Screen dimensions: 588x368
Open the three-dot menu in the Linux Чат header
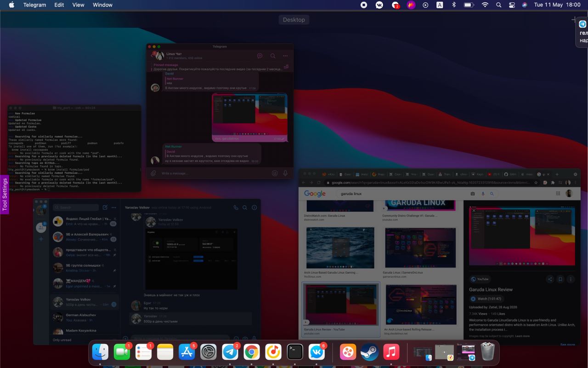coord(285,56)
